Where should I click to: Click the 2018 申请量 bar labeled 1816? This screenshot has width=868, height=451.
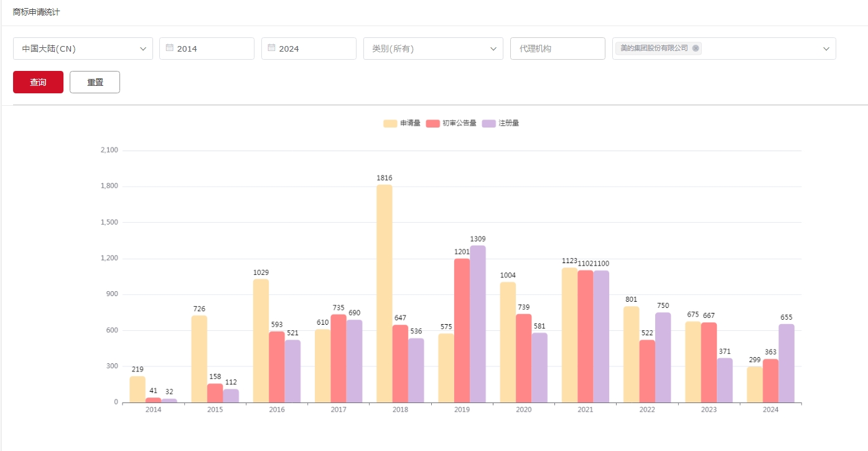pos(385,294)
